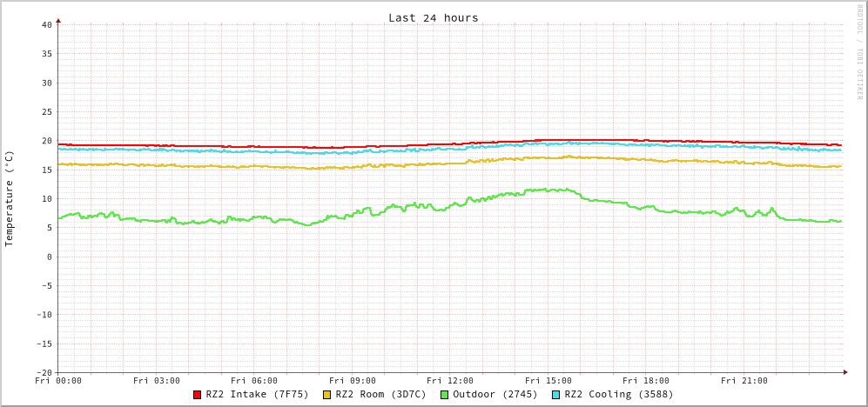868x407 pixels.
Task: Click the -20 value on the temperature axis
Action: click(x=44, y=372)
